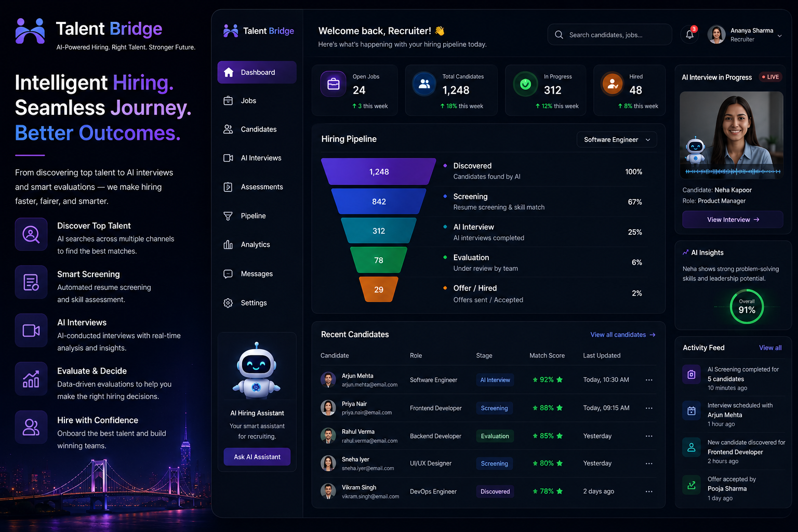The image size is (798, 532).
Task: Click the Open Jobs briefcase icon
Action: [334, 84]
